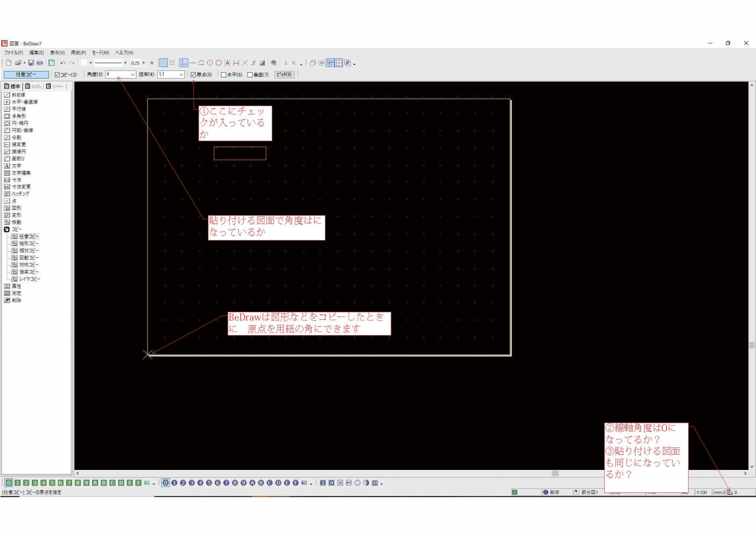Click the Print icon in toolbar

[x=40, y=63]
